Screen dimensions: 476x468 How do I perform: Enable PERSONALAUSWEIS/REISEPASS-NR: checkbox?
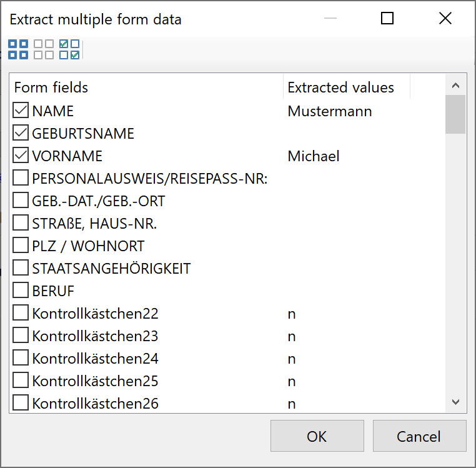click(21, 177)
